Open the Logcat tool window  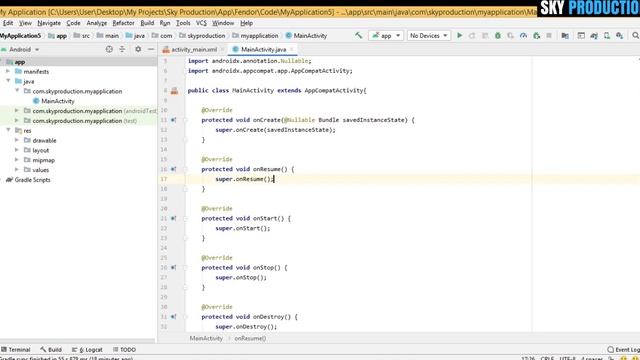tap(87, 349)
